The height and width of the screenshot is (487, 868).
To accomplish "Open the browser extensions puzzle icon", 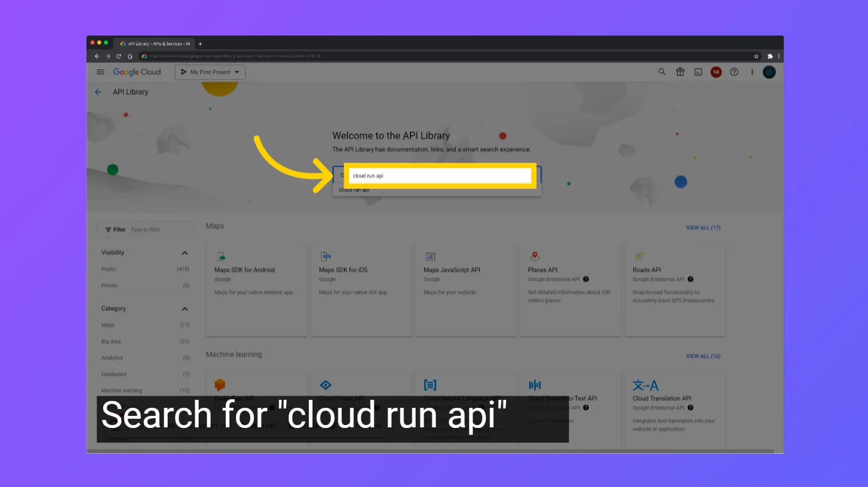I will click(770, 56).
